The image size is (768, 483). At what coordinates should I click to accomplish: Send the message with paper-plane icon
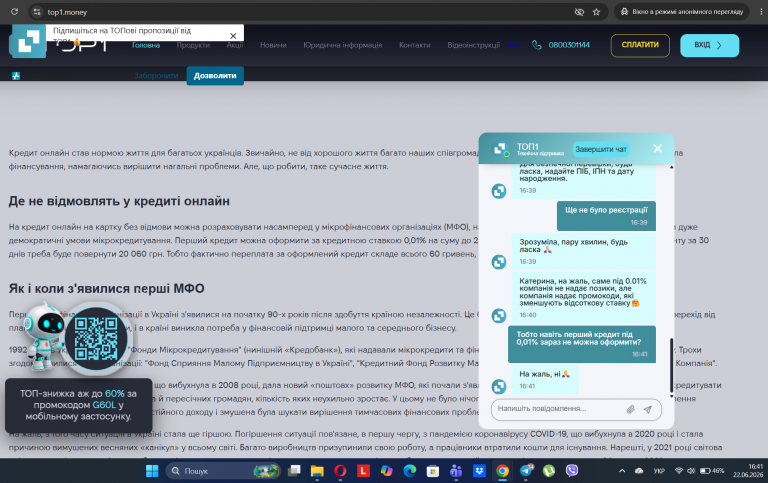click(x=648, y=410)
